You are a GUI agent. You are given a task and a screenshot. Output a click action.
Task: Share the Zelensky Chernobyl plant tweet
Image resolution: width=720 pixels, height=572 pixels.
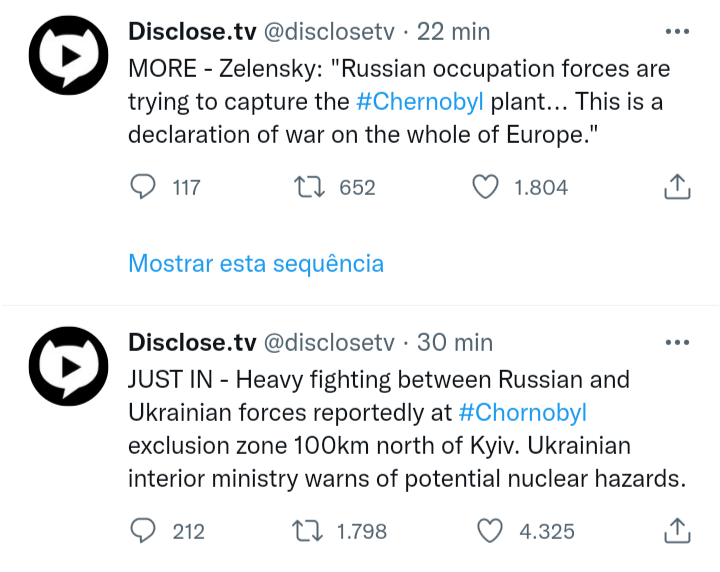coord(677,187)
